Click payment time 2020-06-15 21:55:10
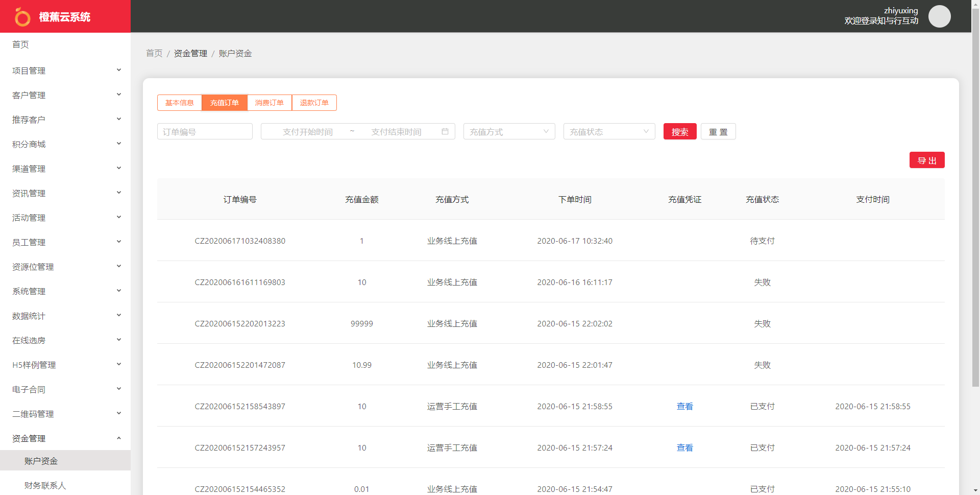The image size is (980, 495). [873, 489]
